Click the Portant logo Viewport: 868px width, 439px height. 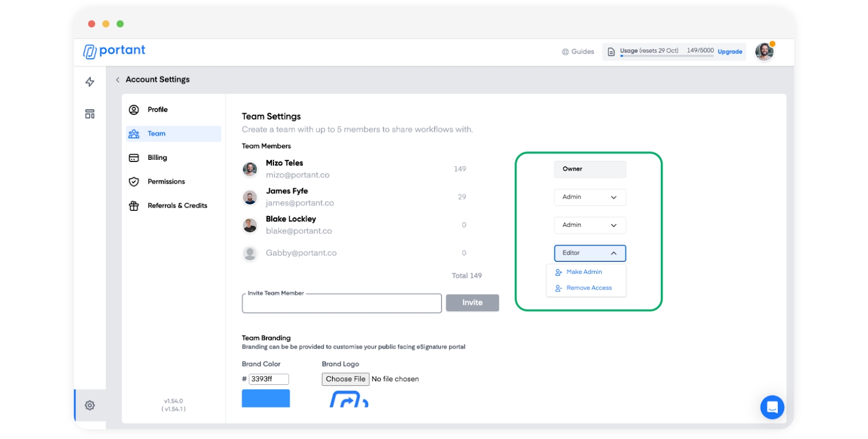[114, 51]
